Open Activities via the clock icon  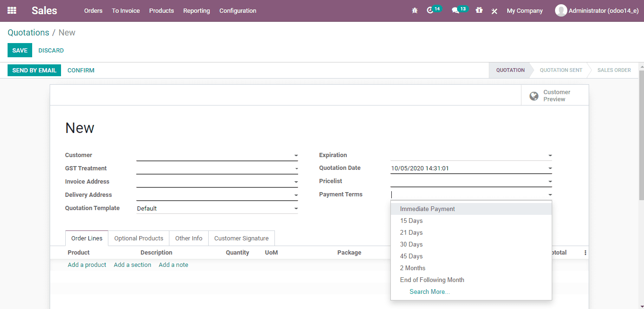430,10
